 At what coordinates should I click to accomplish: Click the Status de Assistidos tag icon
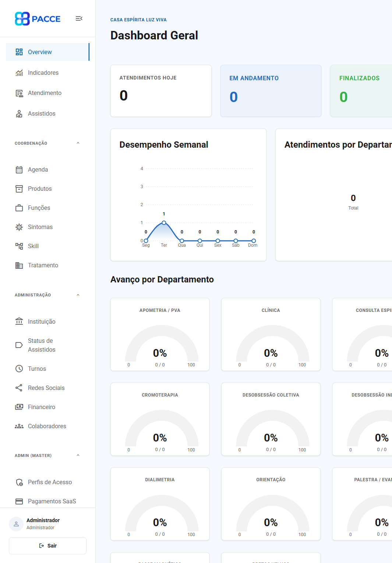point(19,345)
